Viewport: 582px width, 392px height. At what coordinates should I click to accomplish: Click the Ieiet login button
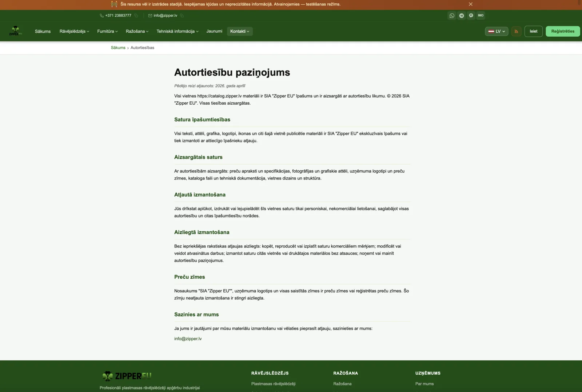tap(534, 31)
